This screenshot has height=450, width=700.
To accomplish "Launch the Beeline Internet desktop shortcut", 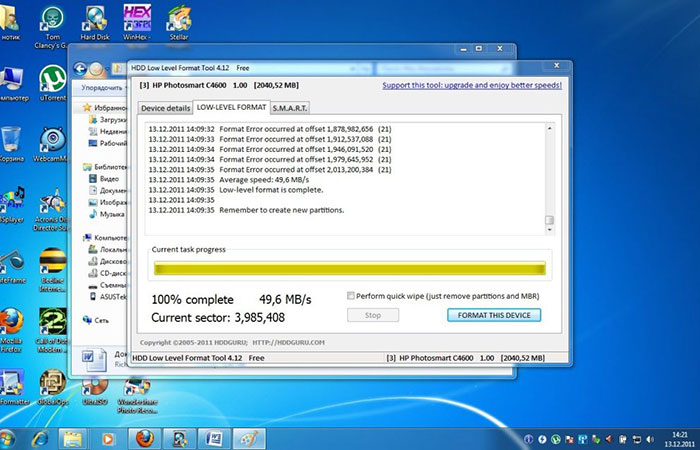I will click(x=52, y=271).
